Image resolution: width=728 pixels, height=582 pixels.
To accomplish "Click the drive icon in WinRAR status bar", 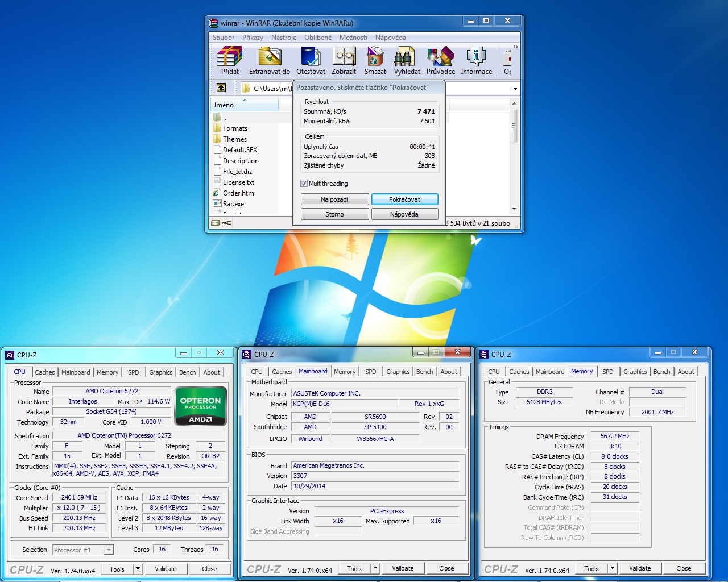I will point(216,223).
